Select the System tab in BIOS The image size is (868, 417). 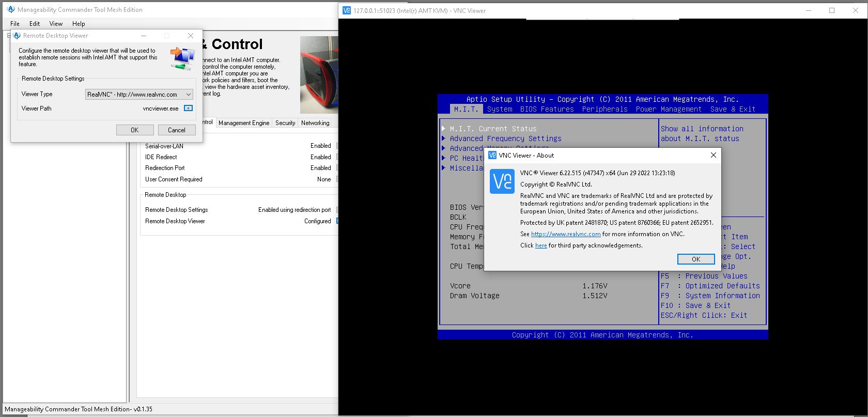click(x=500, y=109)
